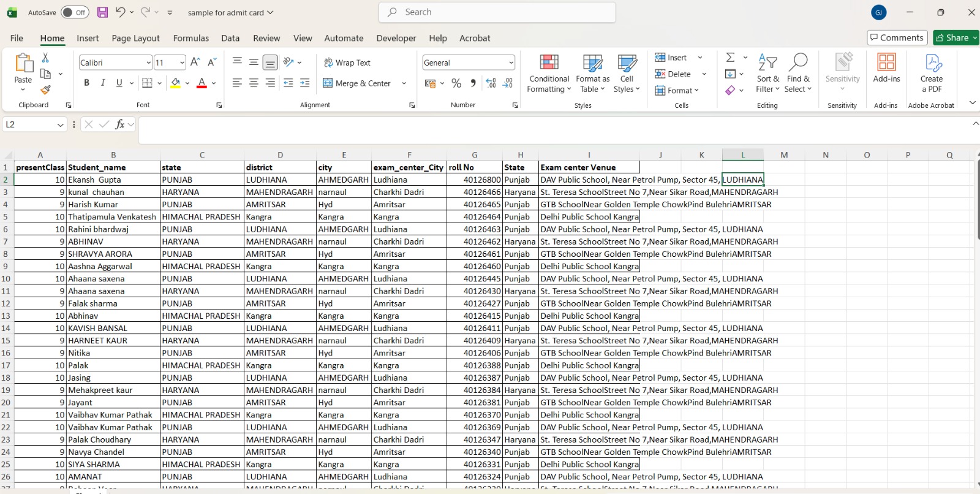Click the AutoSum sigma icon
Screen dimensions: 980x494
click(730, 58)
